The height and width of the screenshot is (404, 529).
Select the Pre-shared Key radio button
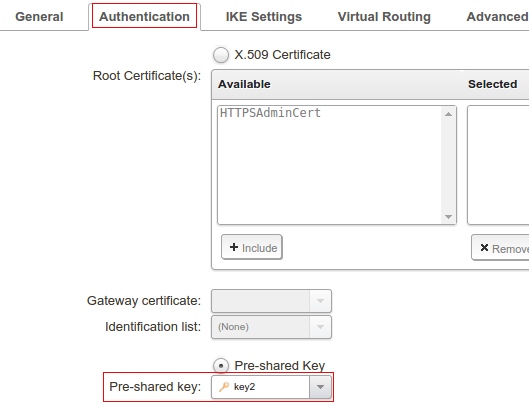221,366
